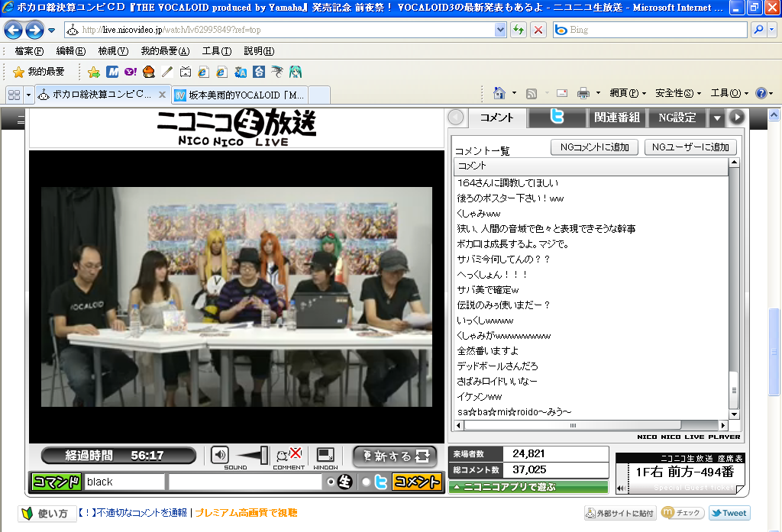Click the add-to-favorites-bar star icon
The height and width of the screenshot is (532, 782).
93,73
